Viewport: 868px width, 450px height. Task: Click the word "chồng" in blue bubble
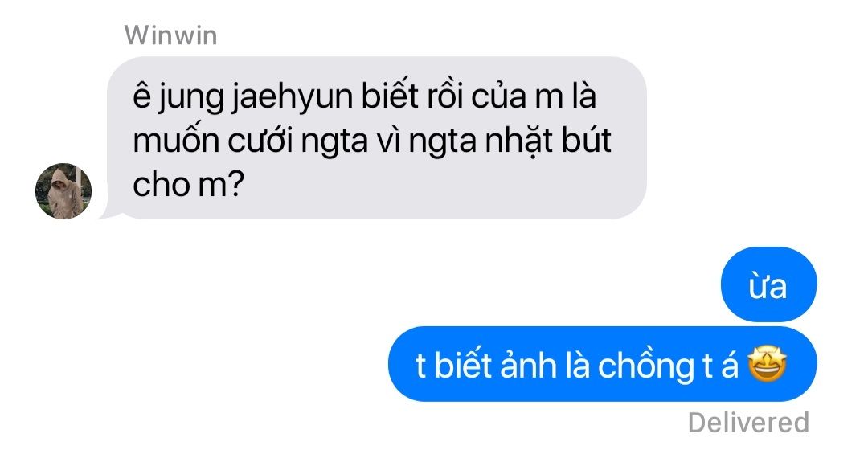click(646, 366)
